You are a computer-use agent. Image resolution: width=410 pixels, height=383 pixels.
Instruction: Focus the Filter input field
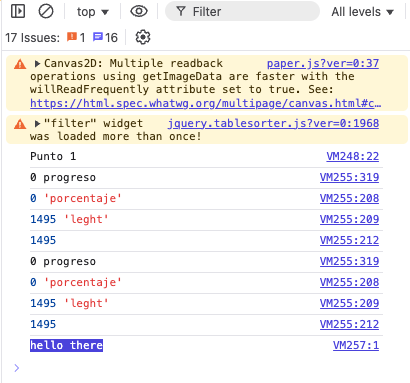pyautogui.click(x=242, y=12)
